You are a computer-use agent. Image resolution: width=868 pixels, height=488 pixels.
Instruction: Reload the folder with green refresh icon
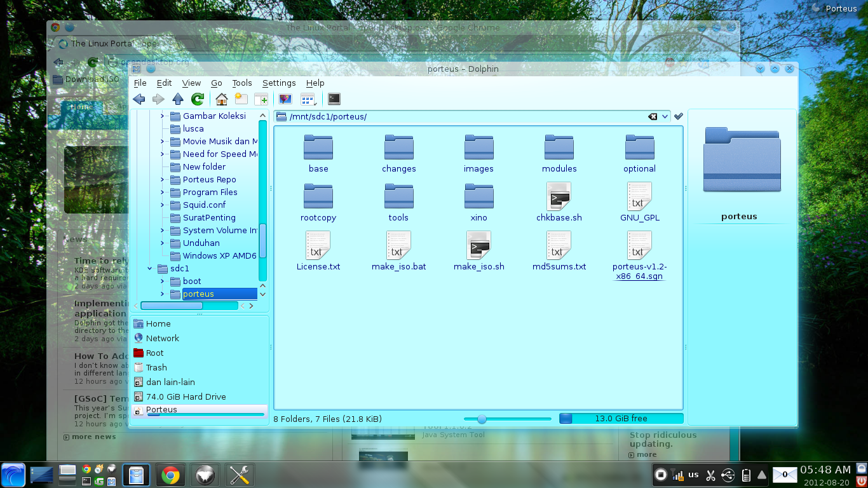click(x=198, y=99)
